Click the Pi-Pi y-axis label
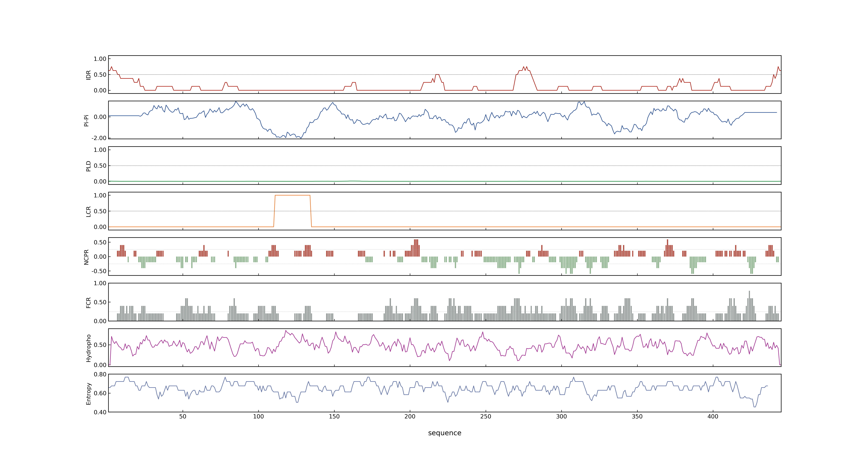Viewport: 868px width, 463px height. click(86, 120)
